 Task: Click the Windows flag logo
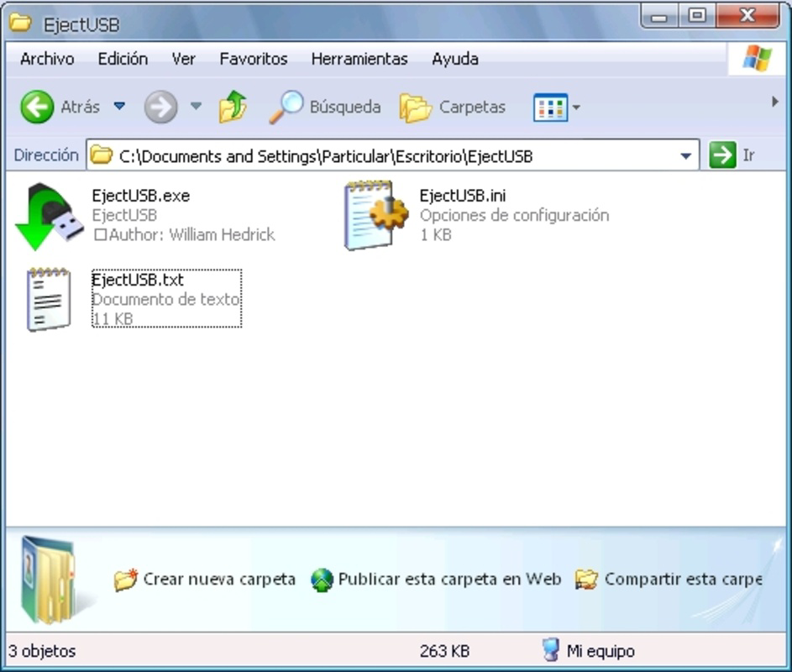click(757, 59)
